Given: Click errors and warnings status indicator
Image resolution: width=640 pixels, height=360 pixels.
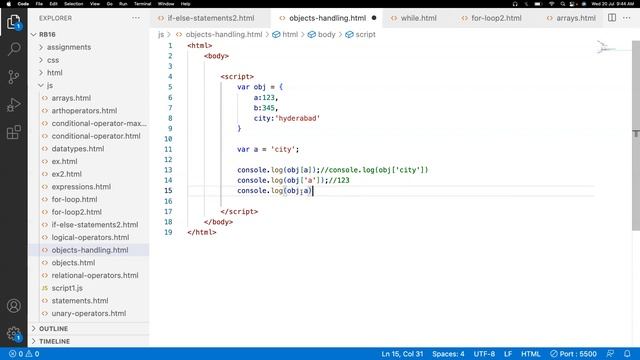Looking at the screenshot, I should pos(24,354).
